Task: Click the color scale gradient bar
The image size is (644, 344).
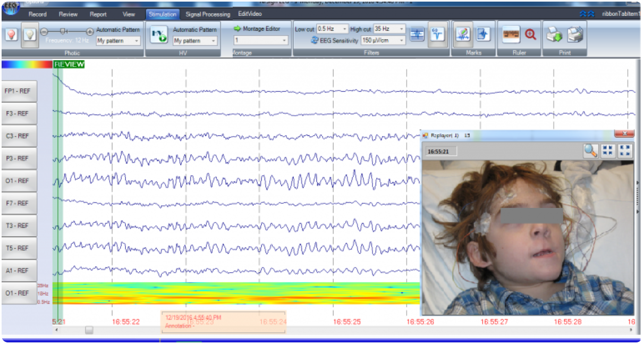Action: [x=27, y=64]
